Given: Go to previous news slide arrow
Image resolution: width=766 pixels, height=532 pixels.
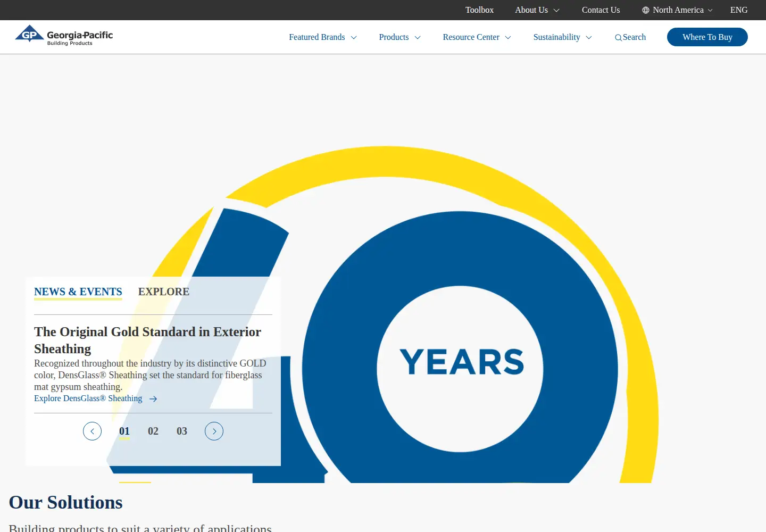Looking at the screenshot, I should coord(92,431).
